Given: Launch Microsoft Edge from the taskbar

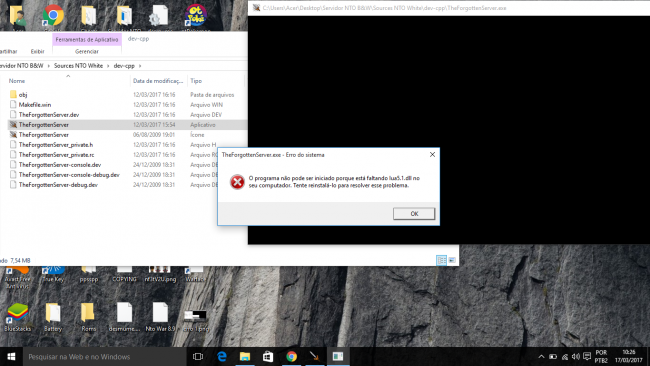Looking at the screenshot, I should [222, 356].
